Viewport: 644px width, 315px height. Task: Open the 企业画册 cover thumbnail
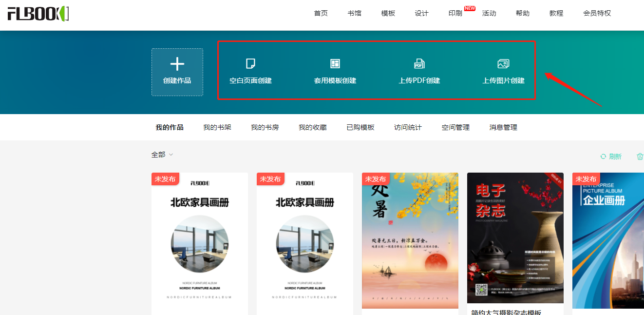(x=608, y=240)
